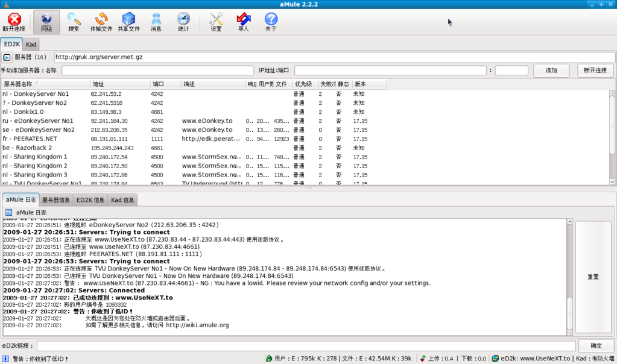
Task: Click the green users icon in status bar
Action: (x=269, y=359)
